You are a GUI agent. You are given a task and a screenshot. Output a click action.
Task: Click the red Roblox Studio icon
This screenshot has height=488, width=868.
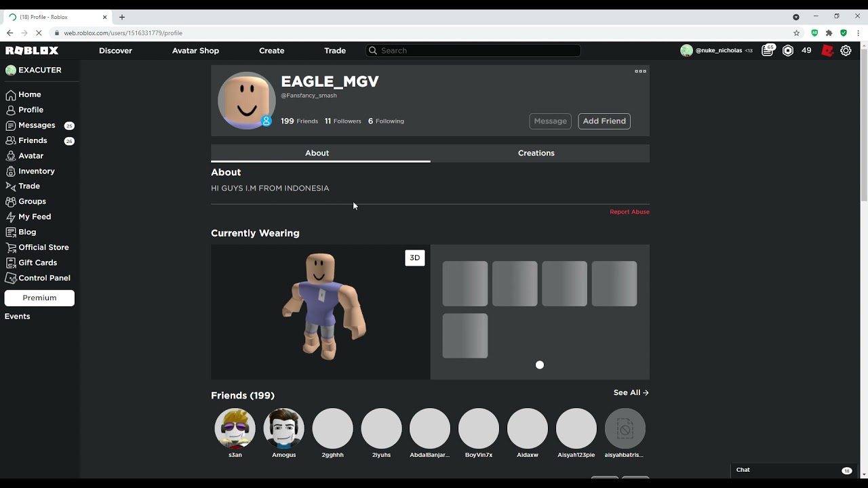point(827,51)
